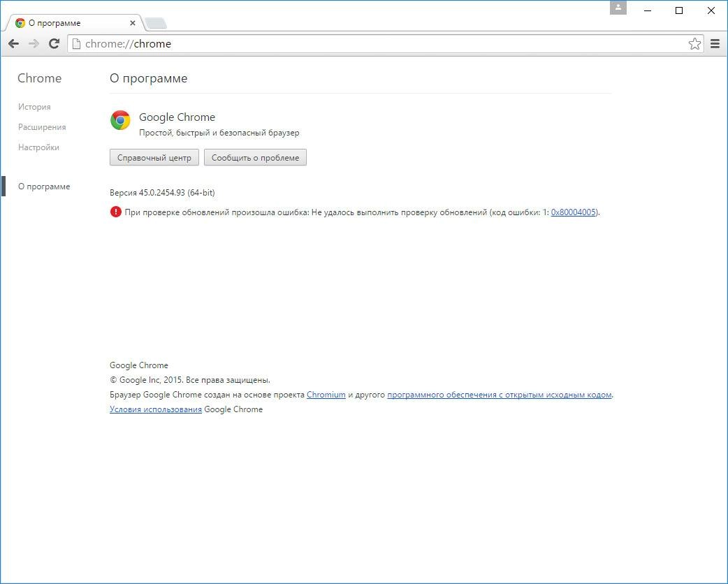
Task: Open a new tab
Action: pos(156,23)
